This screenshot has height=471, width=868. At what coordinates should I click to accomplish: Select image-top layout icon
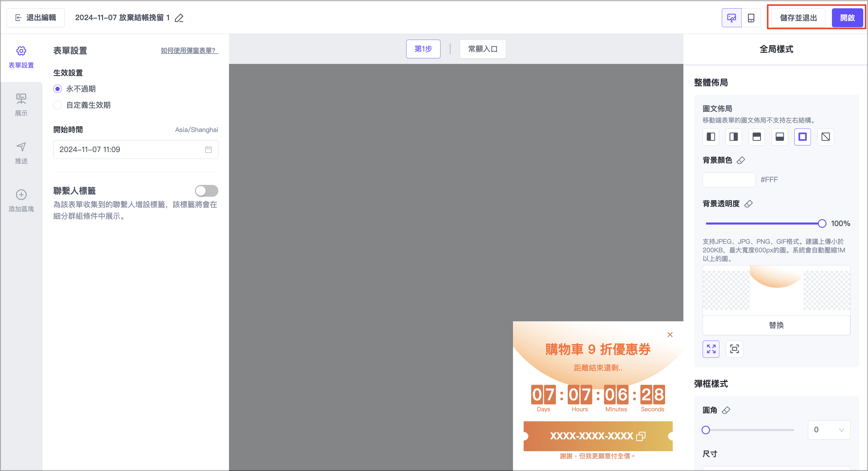pos(756,137)
